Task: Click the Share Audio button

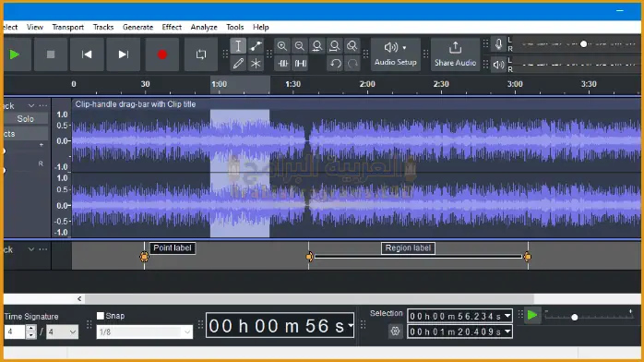Action: point(455,54)
